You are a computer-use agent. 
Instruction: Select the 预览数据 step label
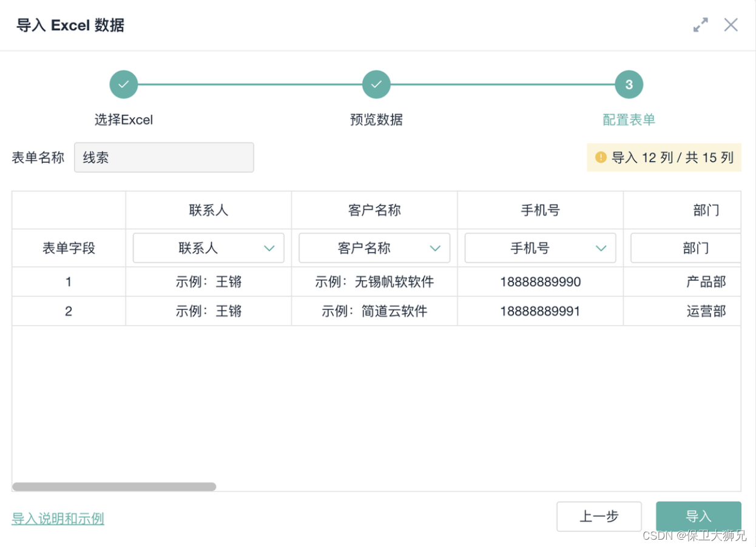coord(376,119)
